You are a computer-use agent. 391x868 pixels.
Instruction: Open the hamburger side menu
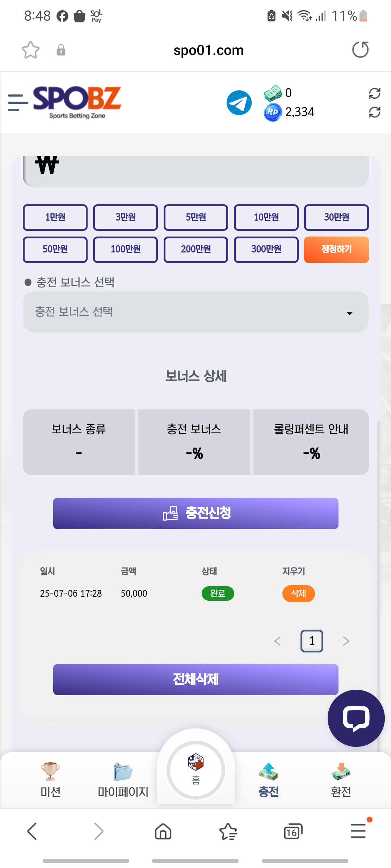(x=18, y=103)
